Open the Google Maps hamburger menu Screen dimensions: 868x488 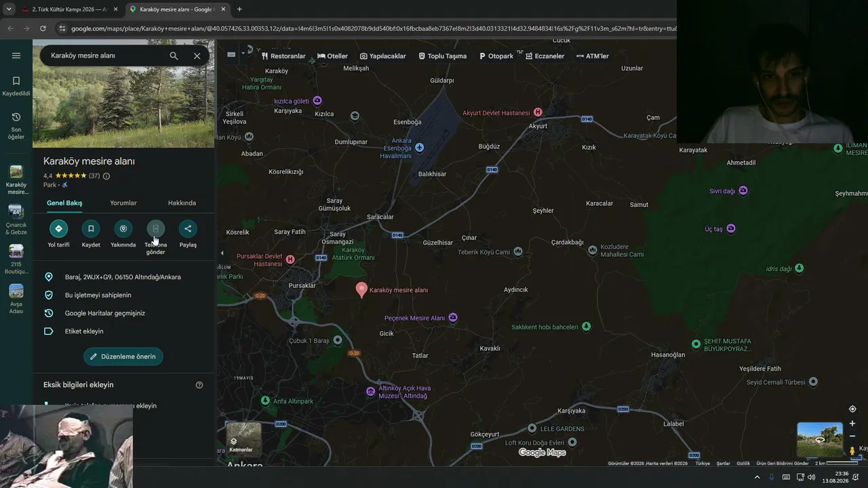[16, 56]
